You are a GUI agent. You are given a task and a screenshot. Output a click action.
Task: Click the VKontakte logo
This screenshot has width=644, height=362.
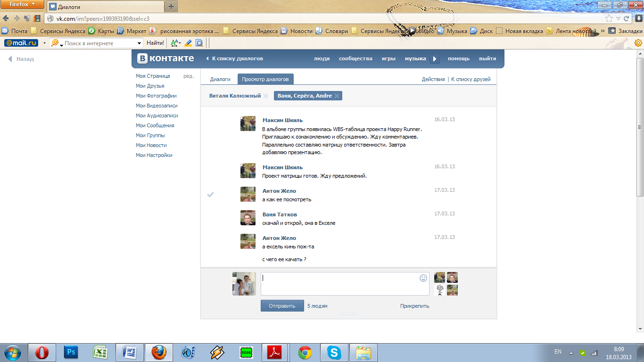[165, 58]
